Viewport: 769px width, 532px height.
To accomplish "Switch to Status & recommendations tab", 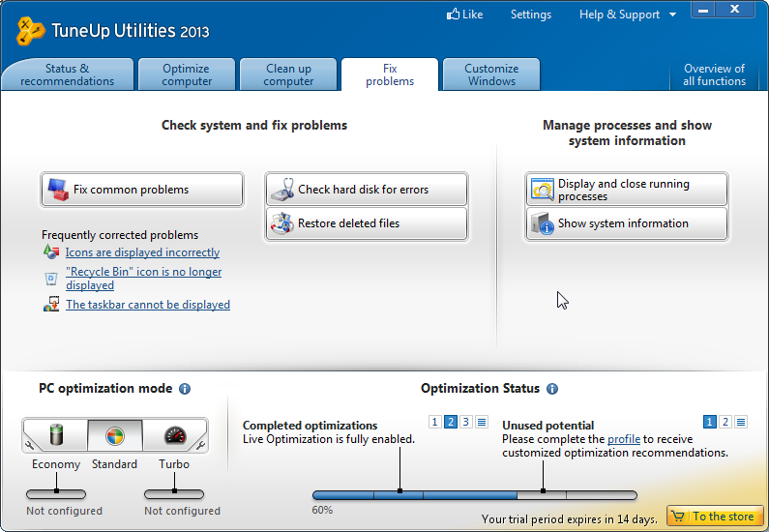I will point(67,74).
